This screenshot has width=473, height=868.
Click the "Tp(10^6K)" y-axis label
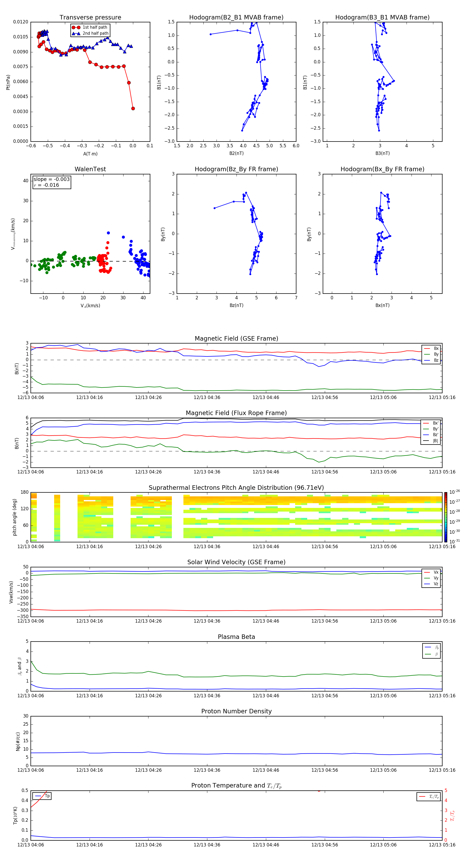tap(15, 815)
